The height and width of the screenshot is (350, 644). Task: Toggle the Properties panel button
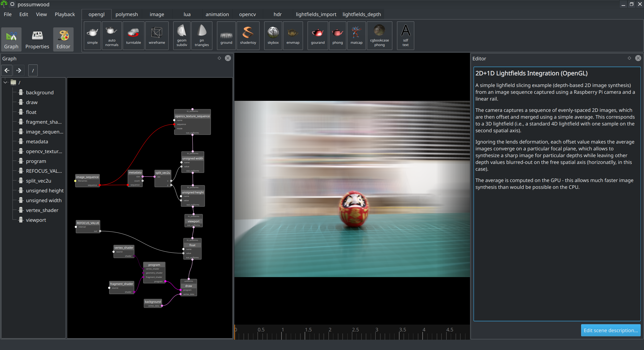37,39
